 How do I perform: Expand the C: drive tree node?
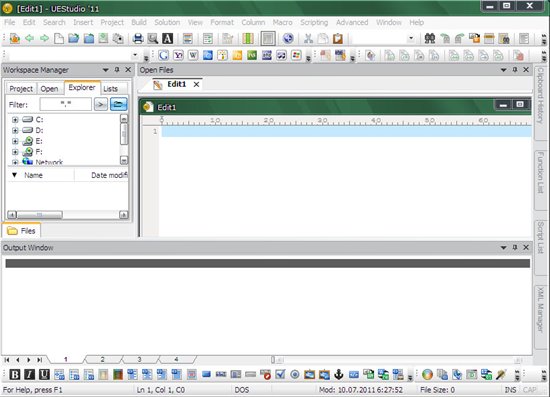click(15, 120)
